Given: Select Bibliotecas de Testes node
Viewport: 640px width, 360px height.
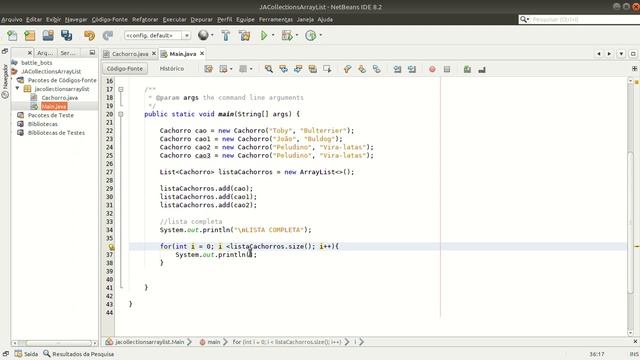Looking at the screenshot, I should click(56, 133).
